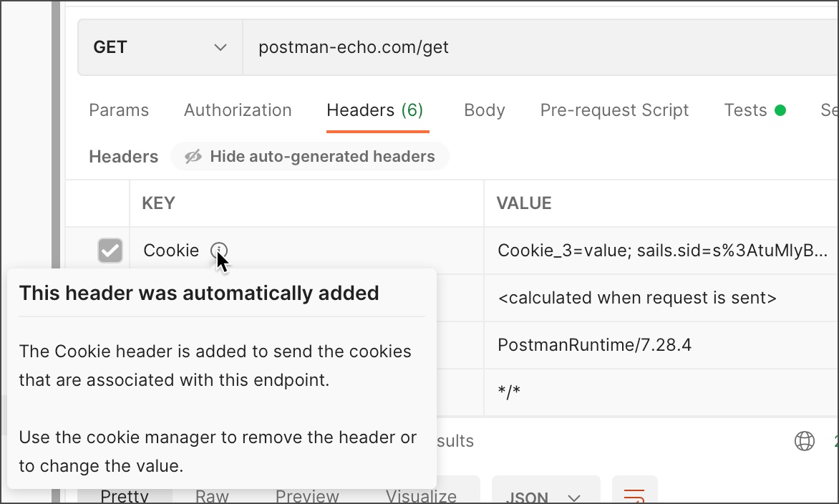Image resolution: width=839 pixels, height=504 pixels.
Task: Click the request URL field
Action: point(537,48)
